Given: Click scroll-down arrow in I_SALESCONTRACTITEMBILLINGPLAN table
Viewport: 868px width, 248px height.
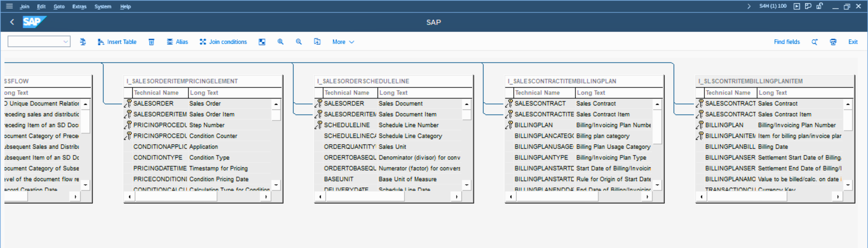Looking at the screenshot, I should click(657, 185).
